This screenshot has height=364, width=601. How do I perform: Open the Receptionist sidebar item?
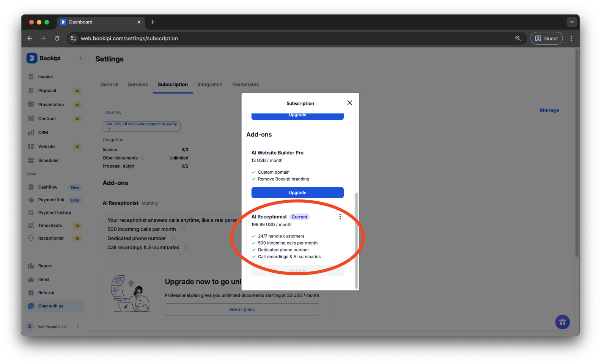pyautogui.click(x=55, y=238)
